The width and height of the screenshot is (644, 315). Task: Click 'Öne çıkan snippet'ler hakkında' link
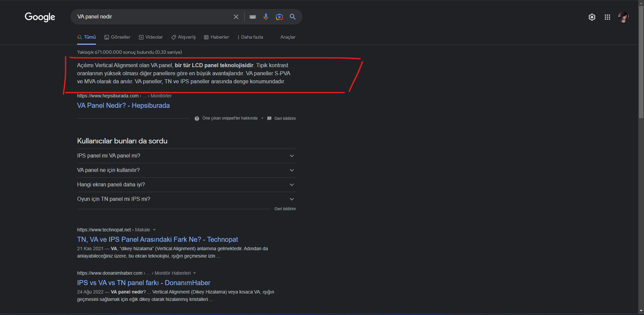tap(230, 118)
